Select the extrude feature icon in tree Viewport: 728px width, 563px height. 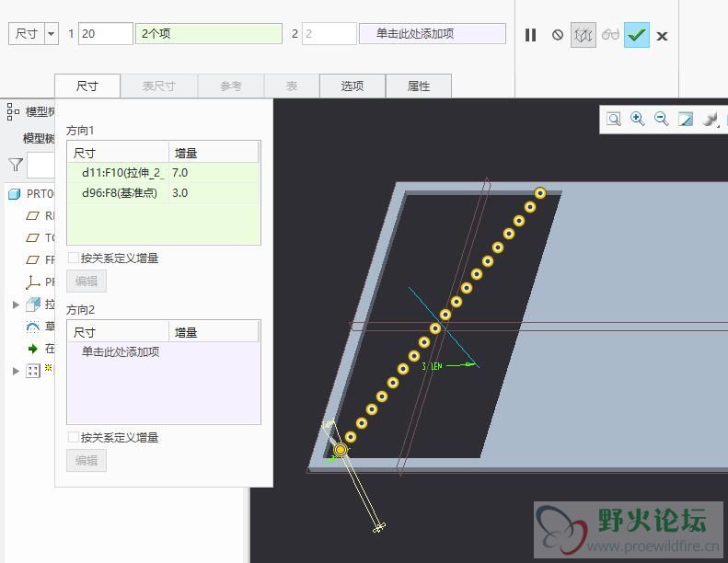pos(33,304)
